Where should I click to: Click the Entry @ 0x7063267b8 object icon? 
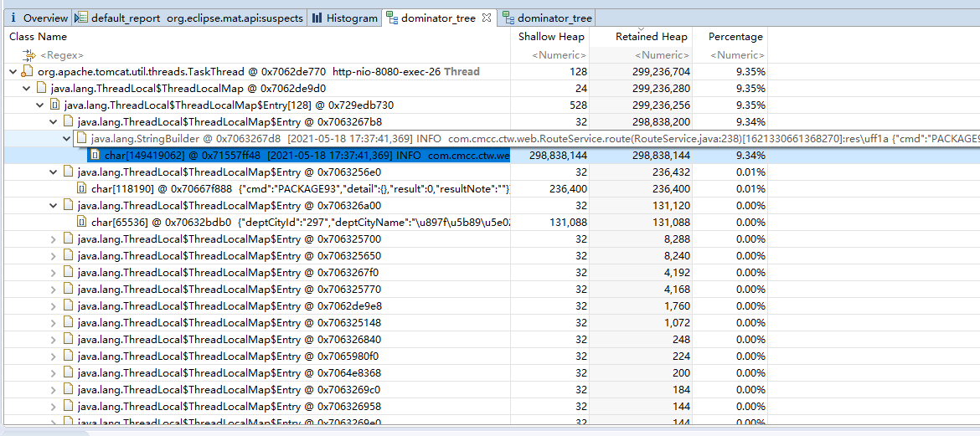click(x=68, y=122)
